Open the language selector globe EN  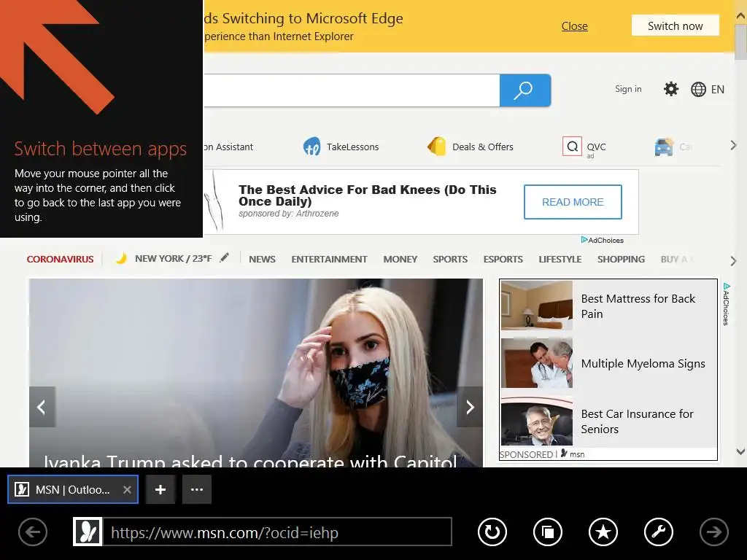tap(708, 90)
